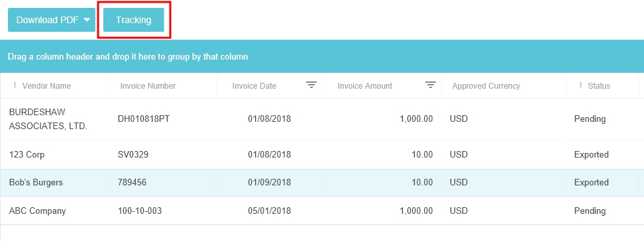Image resolution: width=644 pixels, height=241 pixels.
Task: Click the 01/08/2018 date for SV0329
Action: tap(270, 155)
